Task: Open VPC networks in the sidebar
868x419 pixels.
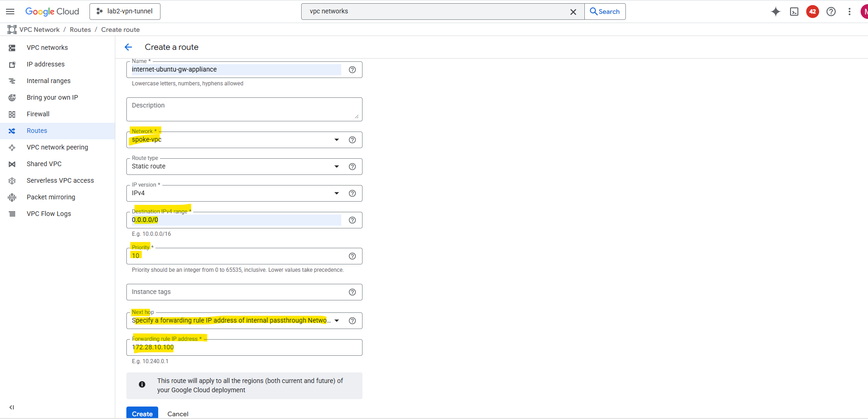Action: tap(58, 48)
